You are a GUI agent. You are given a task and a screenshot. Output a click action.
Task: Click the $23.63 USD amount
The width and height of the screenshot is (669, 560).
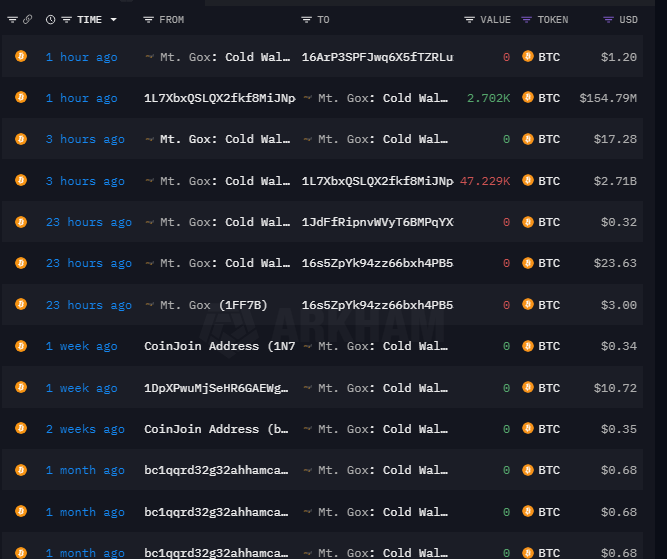pyautogui.click(x=615, y=263)
